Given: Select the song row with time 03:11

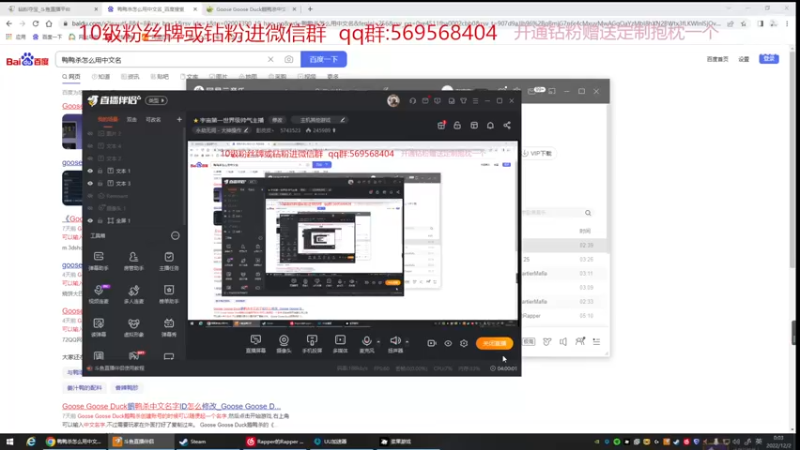Looking at the screenshot, I should pyautogui.click(x=564, y=273).
